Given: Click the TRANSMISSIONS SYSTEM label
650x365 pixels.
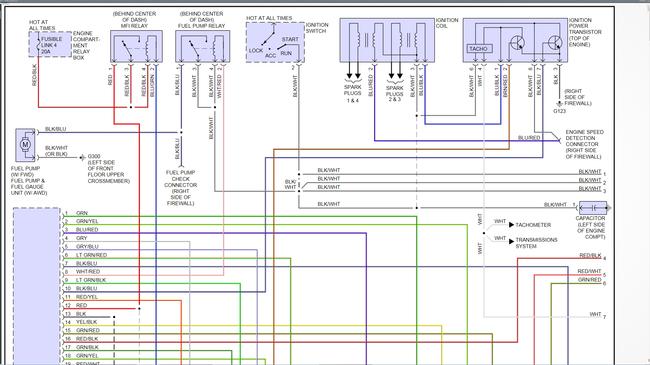Looking at the screenshot, I should (x=536, y=243).
